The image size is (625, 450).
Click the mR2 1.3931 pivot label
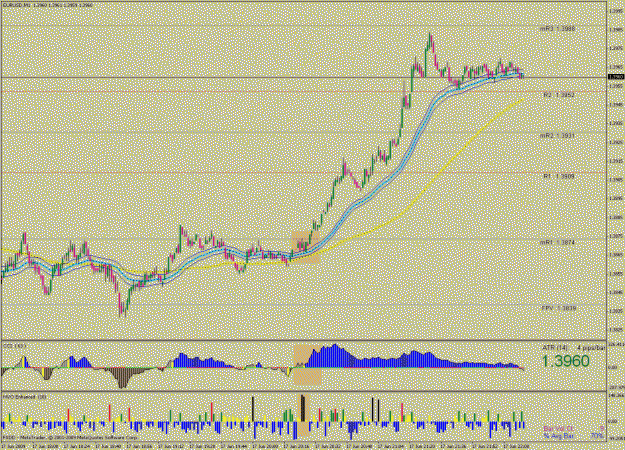[557, 136]
